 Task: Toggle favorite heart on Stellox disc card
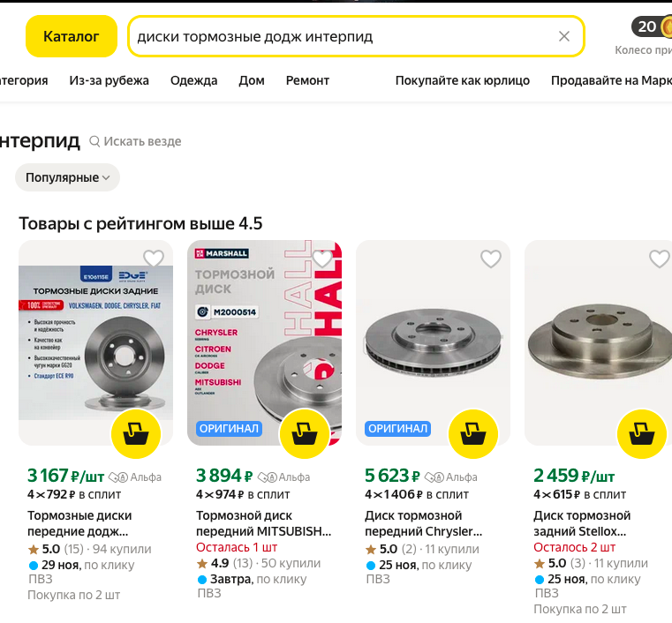(659, 259)
